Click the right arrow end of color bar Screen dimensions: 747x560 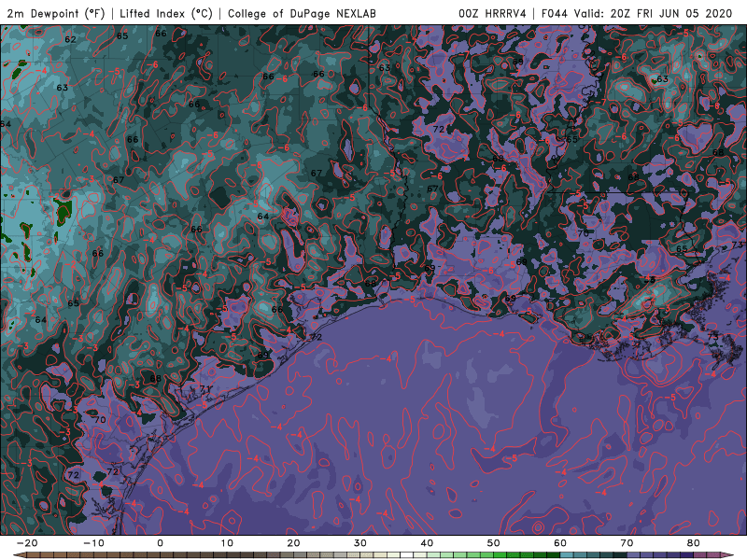(x=728, y=554)
